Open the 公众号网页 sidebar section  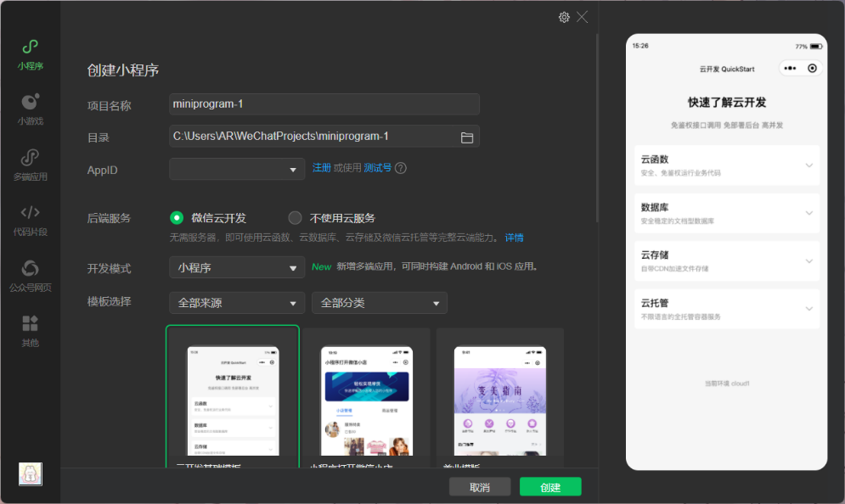point(31,276)
